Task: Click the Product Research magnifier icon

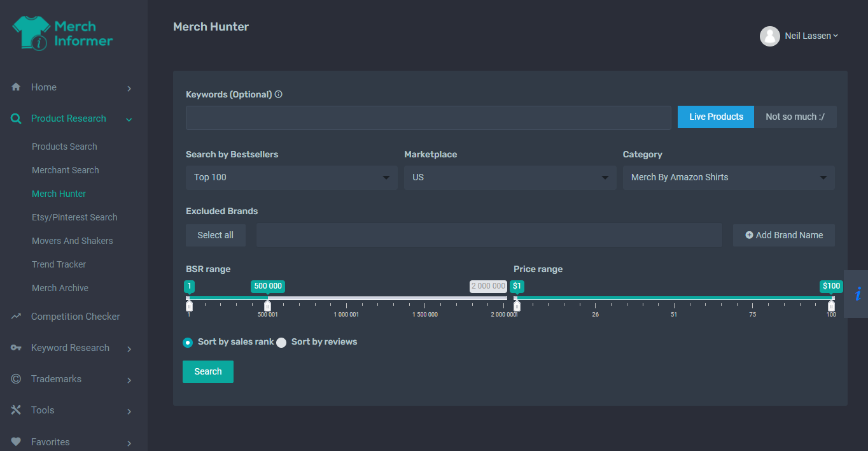Action: (16, 118)
